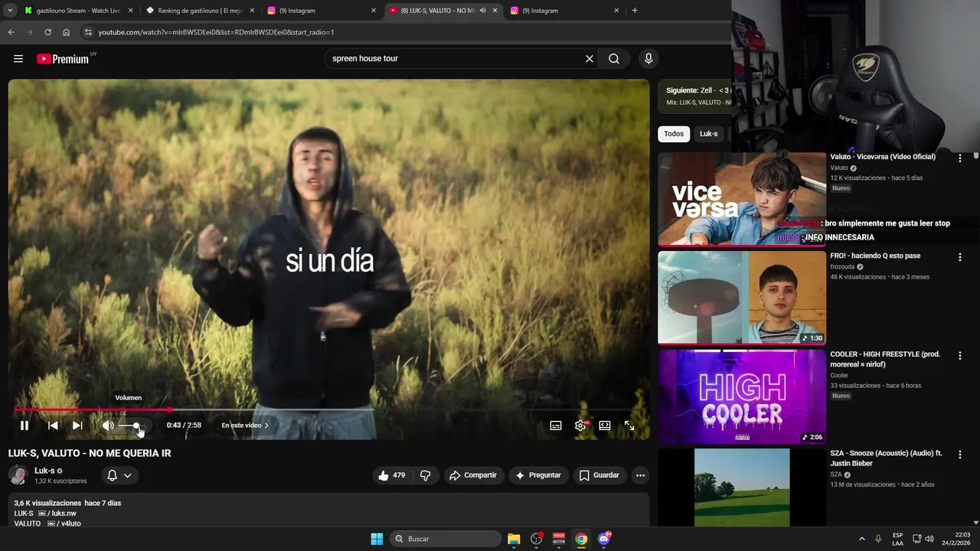This screenshot has height=551, width=980.
Task: Save the video with Guardar
Action: (599, 475)
